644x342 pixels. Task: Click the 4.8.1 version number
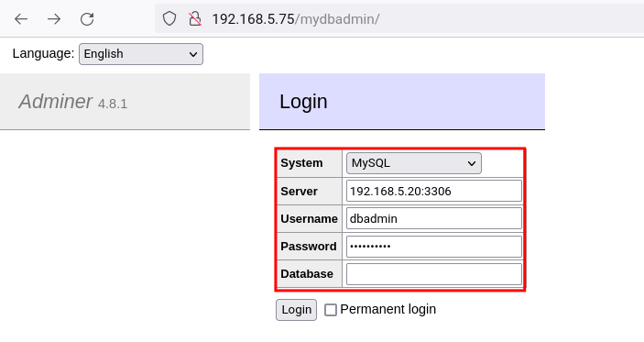[x=113, y=104]
